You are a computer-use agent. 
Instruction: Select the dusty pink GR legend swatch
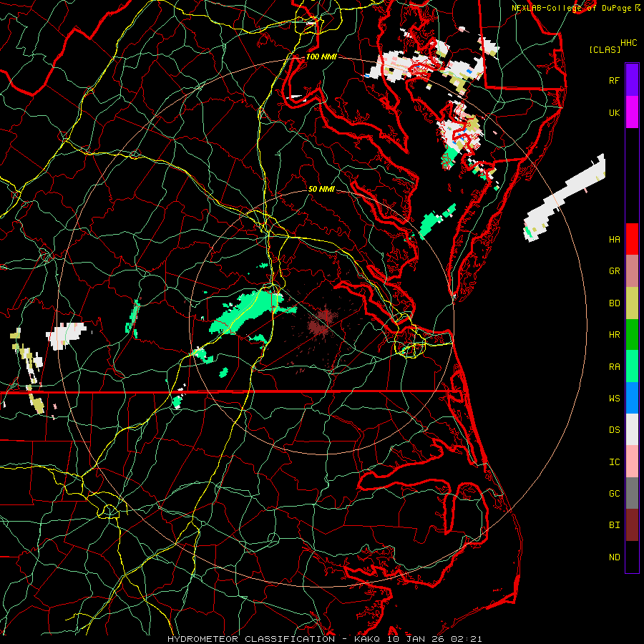632,271
